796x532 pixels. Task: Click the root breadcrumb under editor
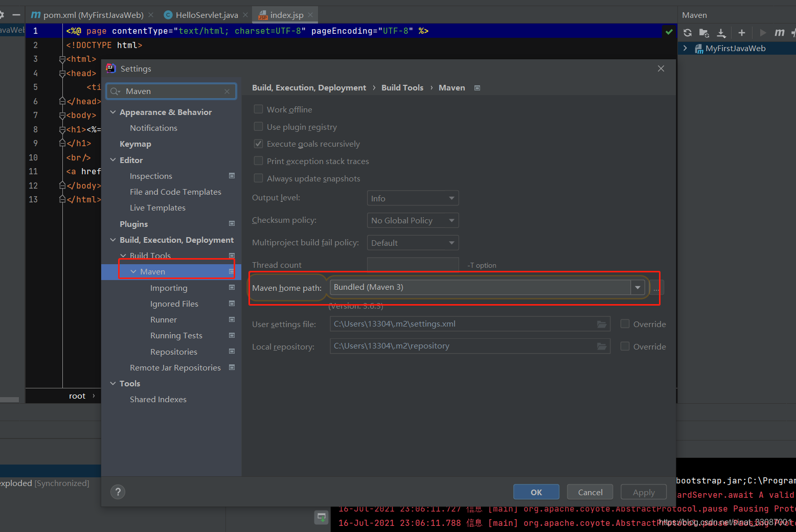(x=77, y=396)
